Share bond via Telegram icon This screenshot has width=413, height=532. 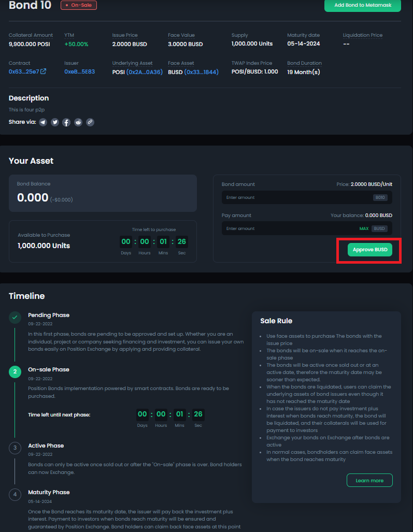(43, 122)
